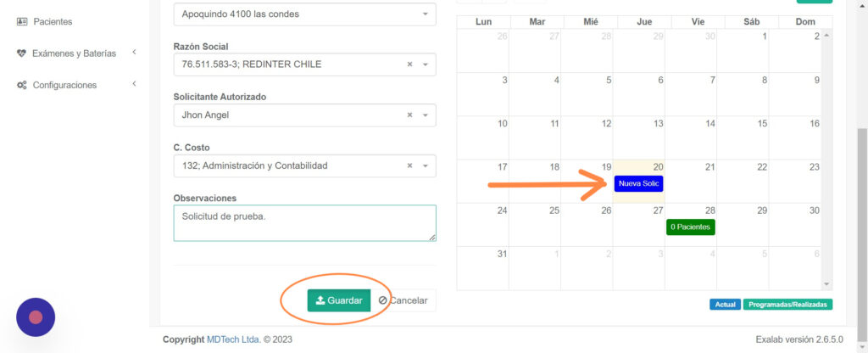Open the Razón Social dropdown arrow
This screenshot has width=868, height=353.
[426, 64]
